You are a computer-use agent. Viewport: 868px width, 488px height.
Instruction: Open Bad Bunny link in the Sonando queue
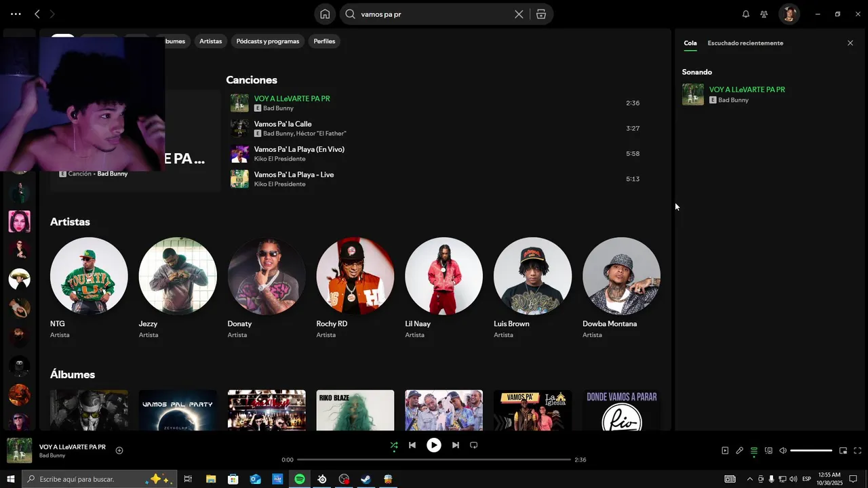(x=733, y=100)
